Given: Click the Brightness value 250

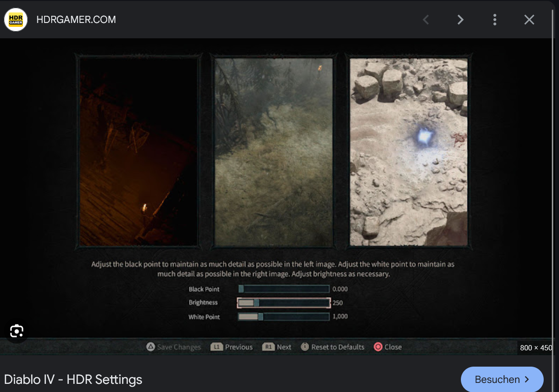Looking at the screenshot, I should coord(337,303).
